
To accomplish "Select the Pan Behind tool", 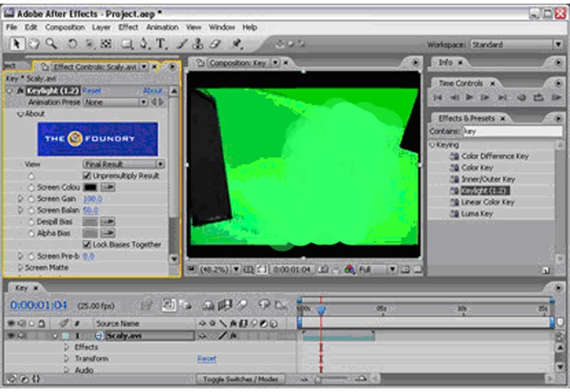I will click(105, 44).
